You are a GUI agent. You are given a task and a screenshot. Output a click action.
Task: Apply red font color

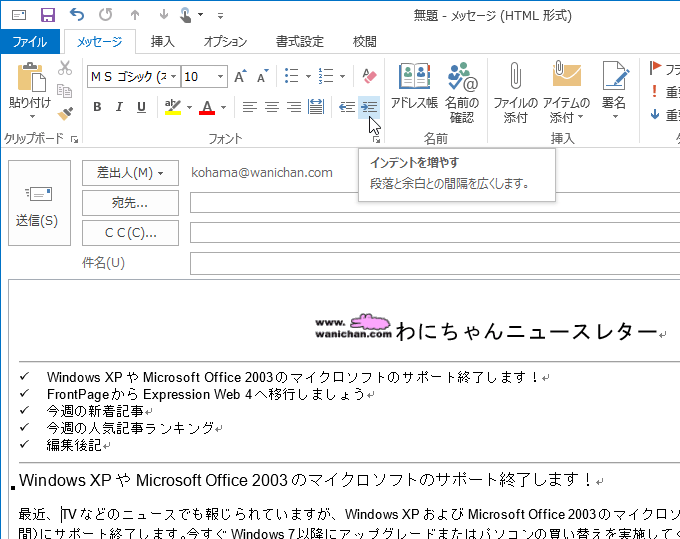tap(207, 107)
